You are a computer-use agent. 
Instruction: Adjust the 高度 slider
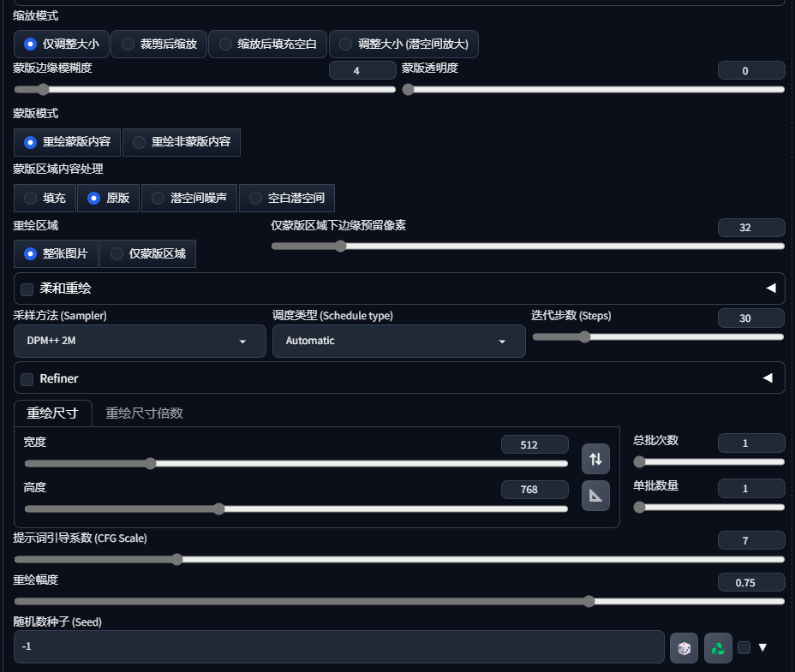tap(296, 508)
